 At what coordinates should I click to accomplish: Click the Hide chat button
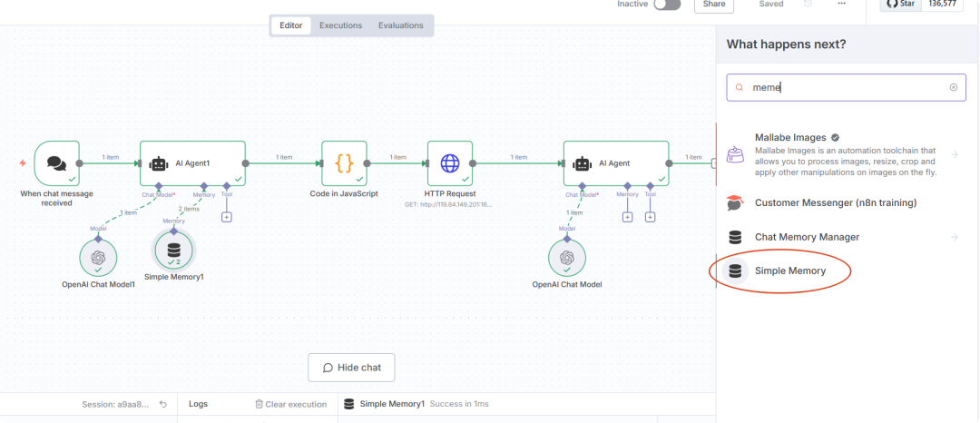[x=351, y=368]
